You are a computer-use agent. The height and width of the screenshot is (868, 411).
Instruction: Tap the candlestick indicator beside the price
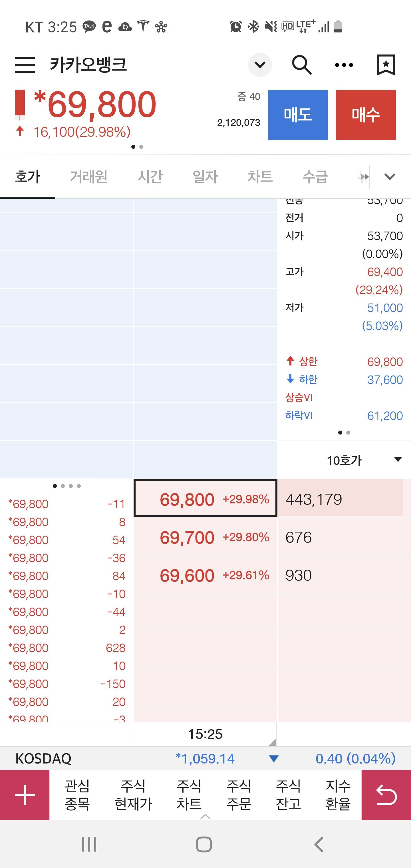click(20, 105)
